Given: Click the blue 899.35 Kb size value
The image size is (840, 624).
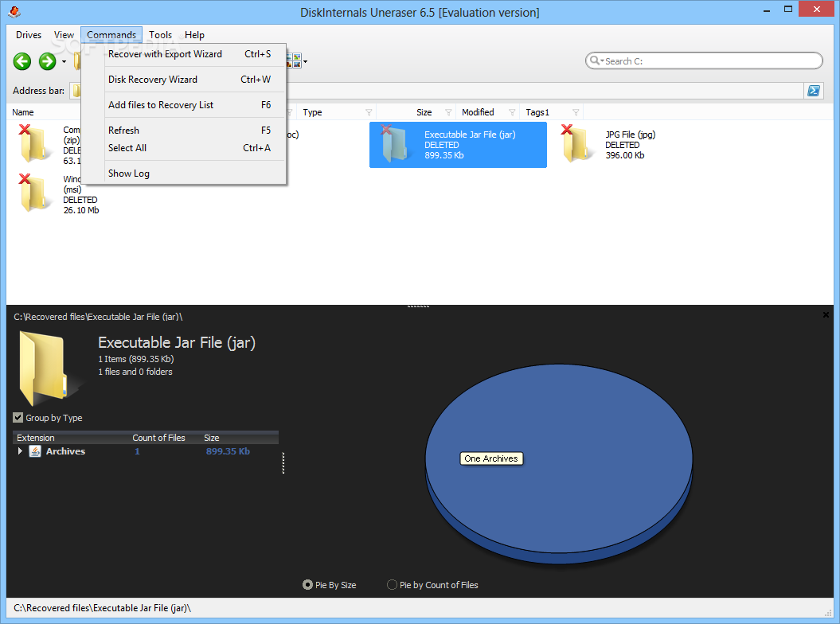Looking at the screenshot, I should point(228,451).
